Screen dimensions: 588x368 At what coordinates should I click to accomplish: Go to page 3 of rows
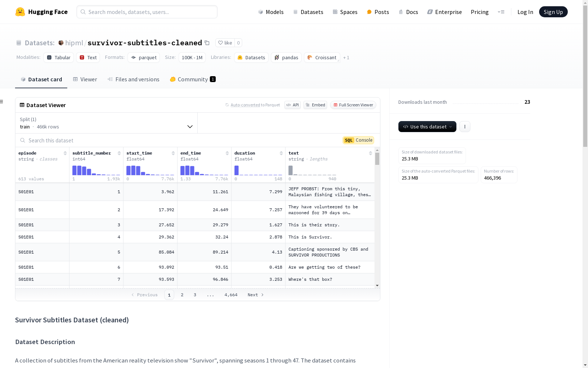click(x=195, y=295)
